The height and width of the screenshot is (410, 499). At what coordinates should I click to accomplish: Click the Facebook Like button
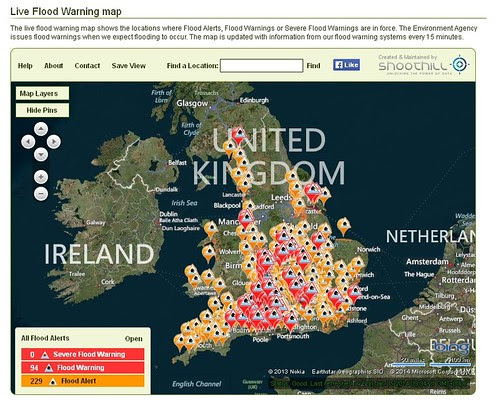point(346,65)
